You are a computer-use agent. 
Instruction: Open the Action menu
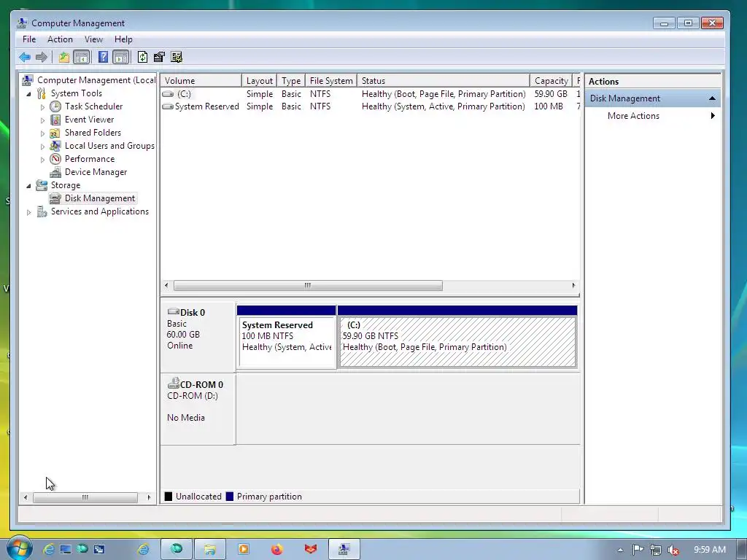coord(60,39)
